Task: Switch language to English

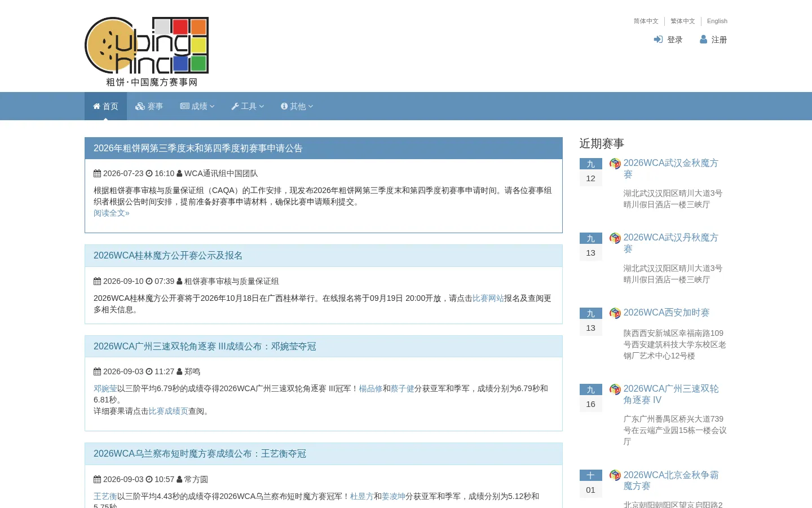Action: point(717,21)
